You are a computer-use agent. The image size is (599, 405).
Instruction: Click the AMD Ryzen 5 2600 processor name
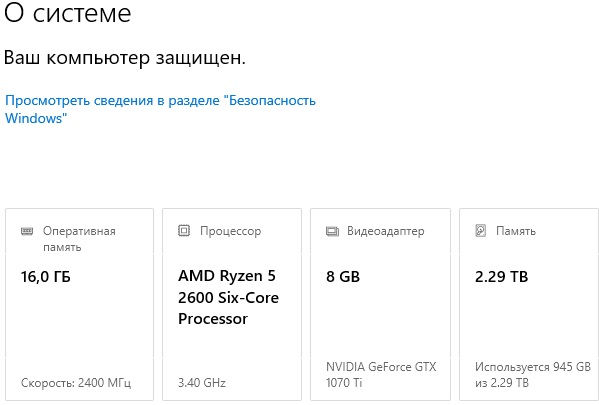click(228, 297)
